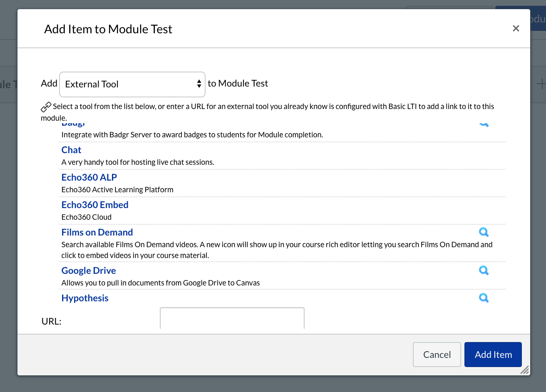Choose the Hypothesis tool
This screenshot has height=392, width=546.
[x=85, y=298]
